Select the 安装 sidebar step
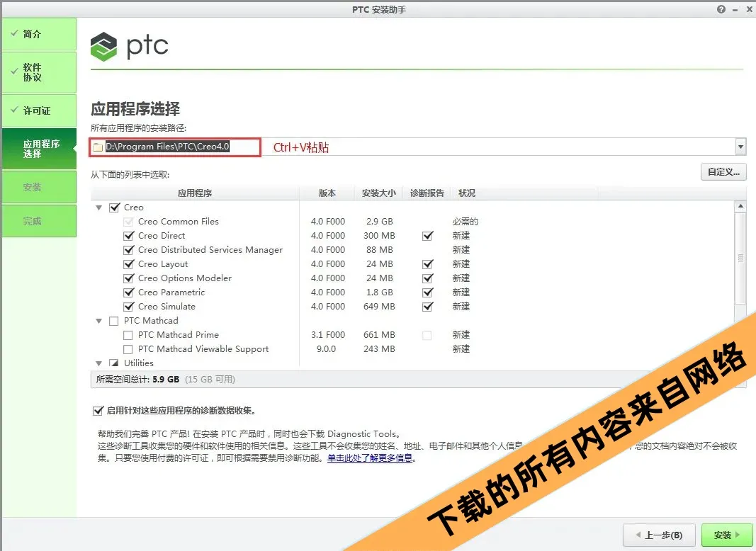 click(39, 187)
